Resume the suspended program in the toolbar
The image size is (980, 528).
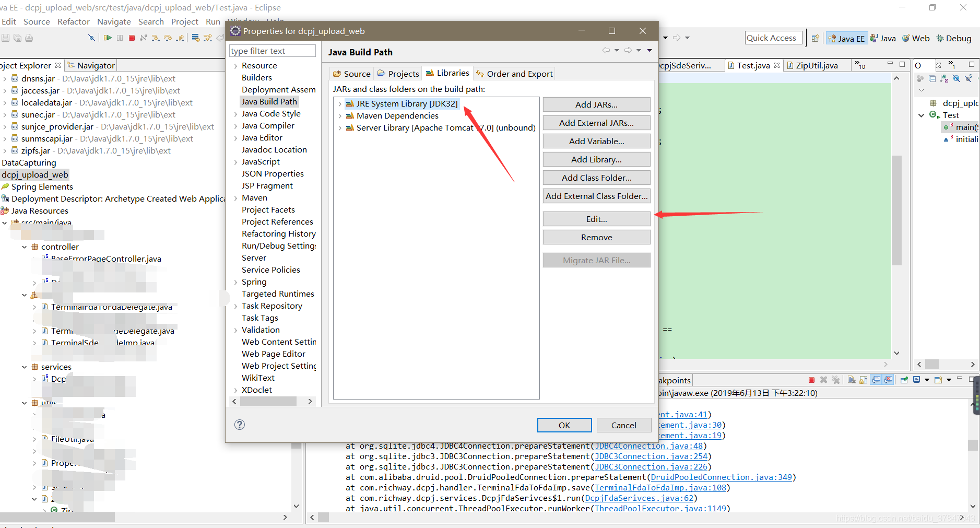coord(108,38)
